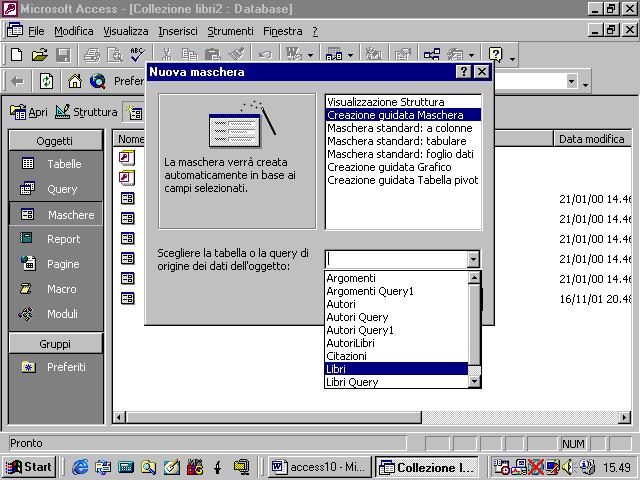640x480 pixels.
Task: Select Libri Query in the dropdown list
Action: (396, 382)
